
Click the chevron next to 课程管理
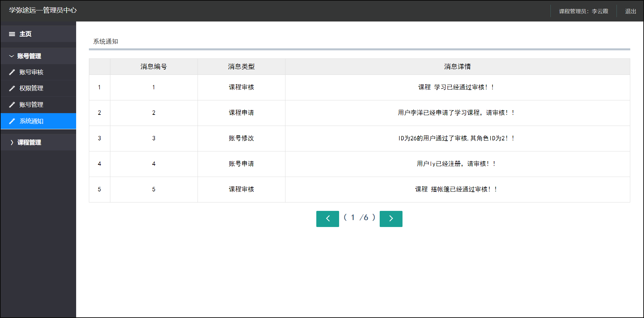12,142
